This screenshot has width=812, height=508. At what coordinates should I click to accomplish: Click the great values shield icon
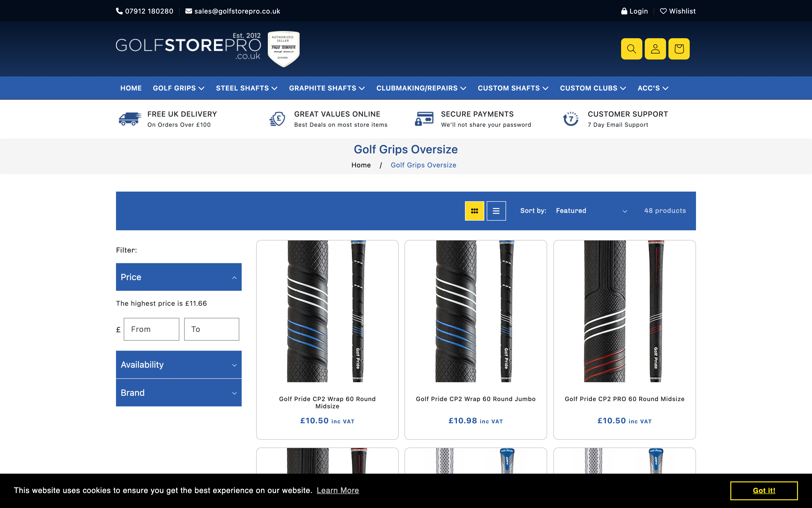click(277, 119)
